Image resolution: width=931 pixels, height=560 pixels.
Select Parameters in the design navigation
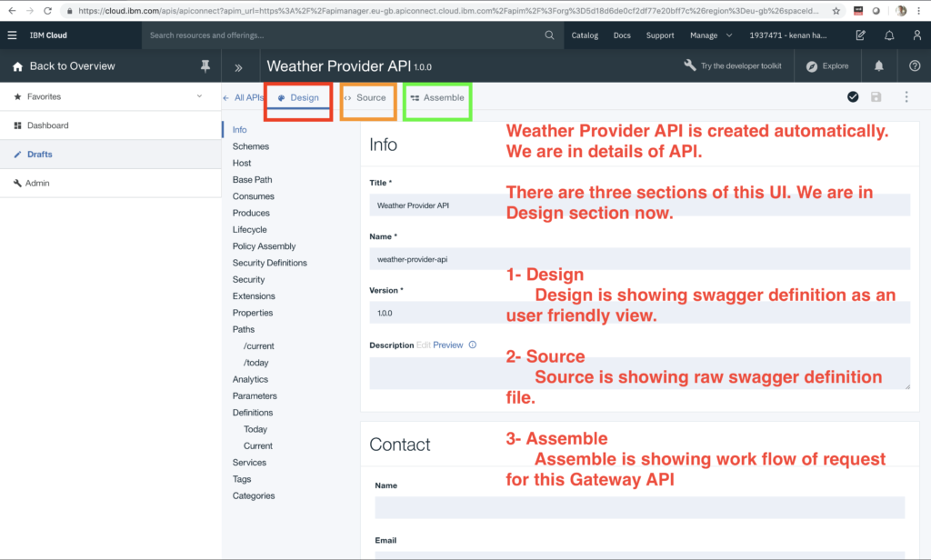[x=255, y=395]
